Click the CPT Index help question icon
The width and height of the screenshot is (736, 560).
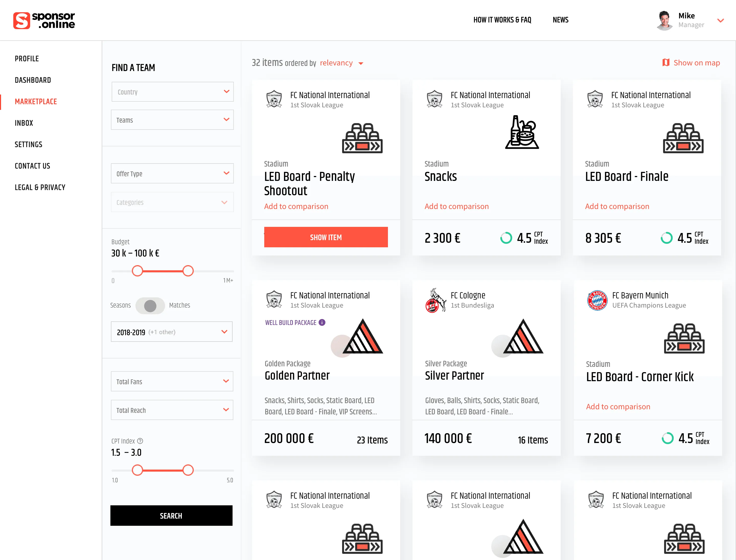pos(140,441)
